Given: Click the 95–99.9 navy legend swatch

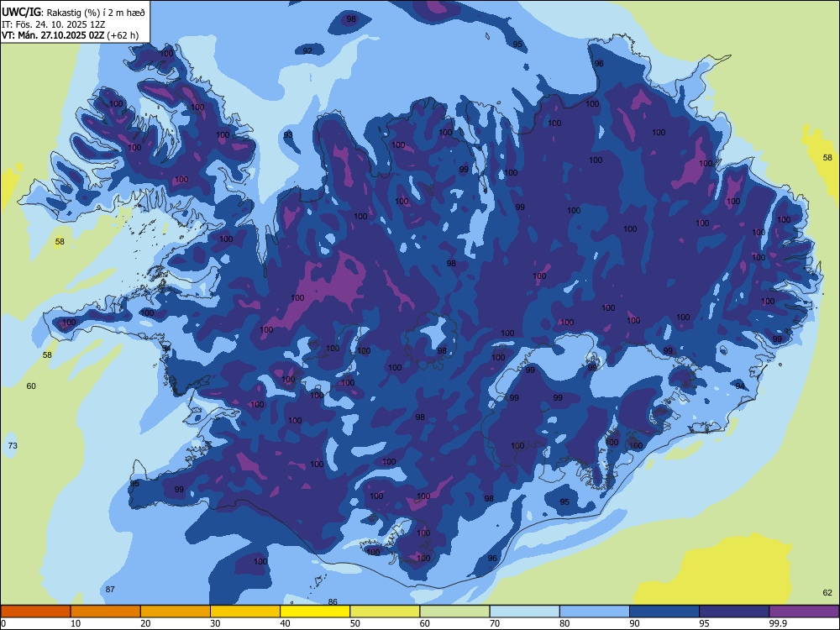Looking at the screenshot, I should point(734,612).
